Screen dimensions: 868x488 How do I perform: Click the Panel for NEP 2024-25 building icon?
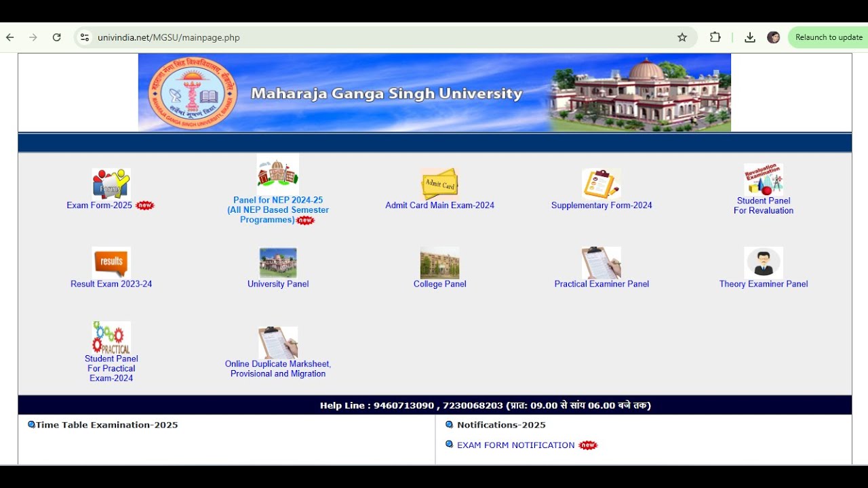tap(278, 174)
